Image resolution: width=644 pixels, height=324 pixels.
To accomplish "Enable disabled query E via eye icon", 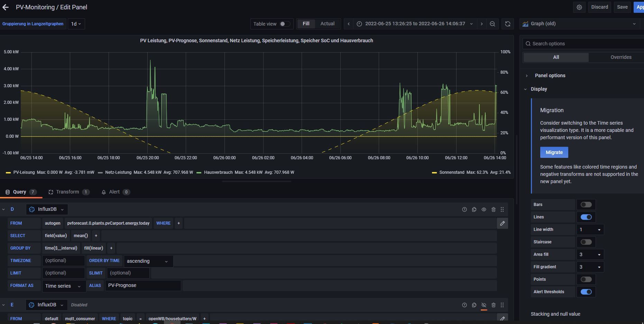I will pos(484,305).
